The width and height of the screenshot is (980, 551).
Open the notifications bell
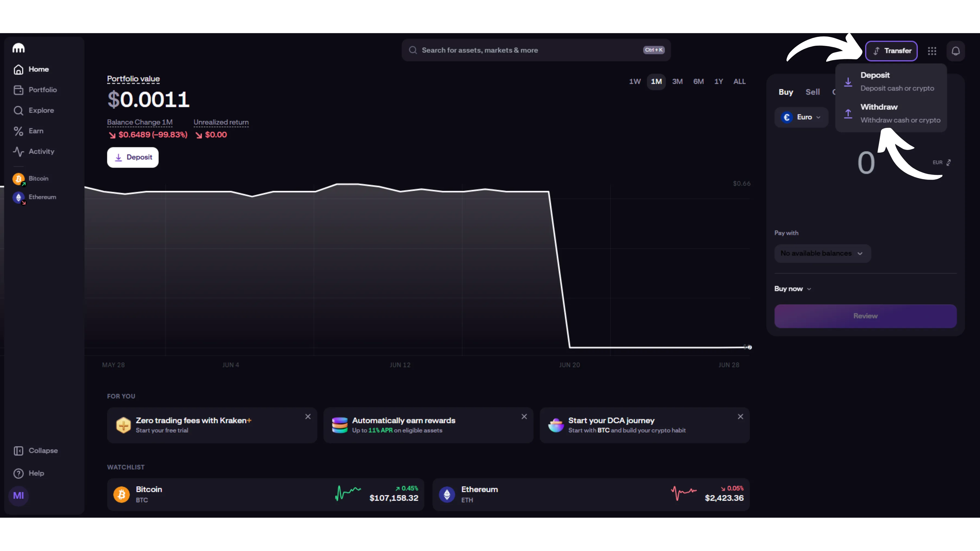coord(955,51)
